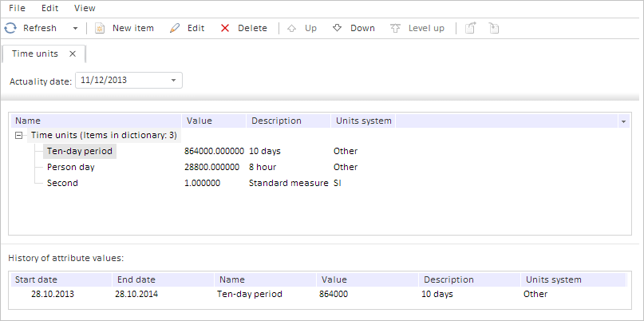The height and width of the screenshot is (321, 644).
Task: Open the Refresh dropdown arrow
Action: tap(75, 28)
